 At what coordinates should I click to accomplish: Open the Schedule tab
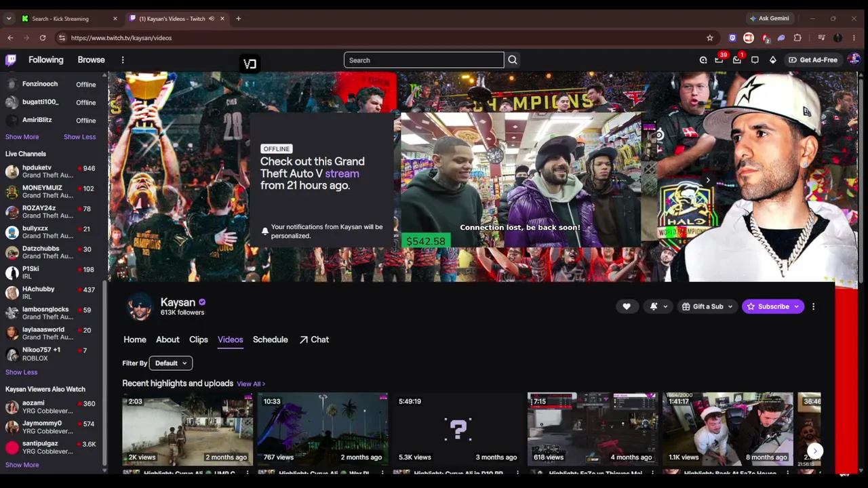(271, 340)
